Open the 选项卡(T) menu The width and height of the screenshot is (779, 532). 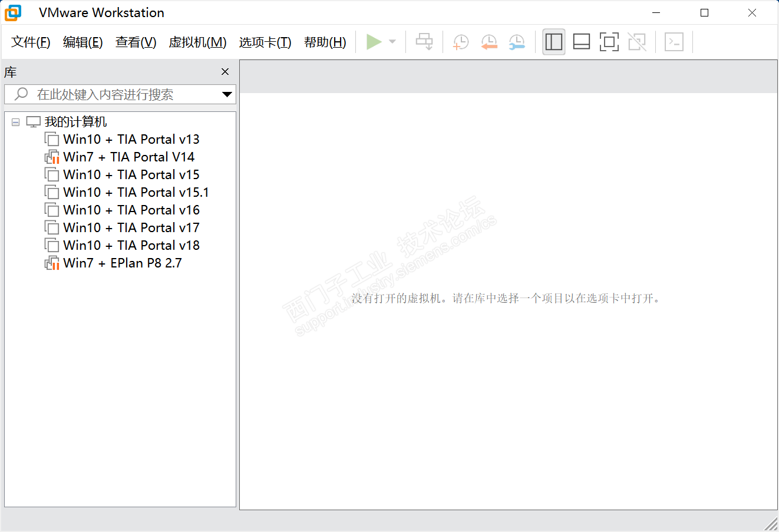tap(265, 42)
